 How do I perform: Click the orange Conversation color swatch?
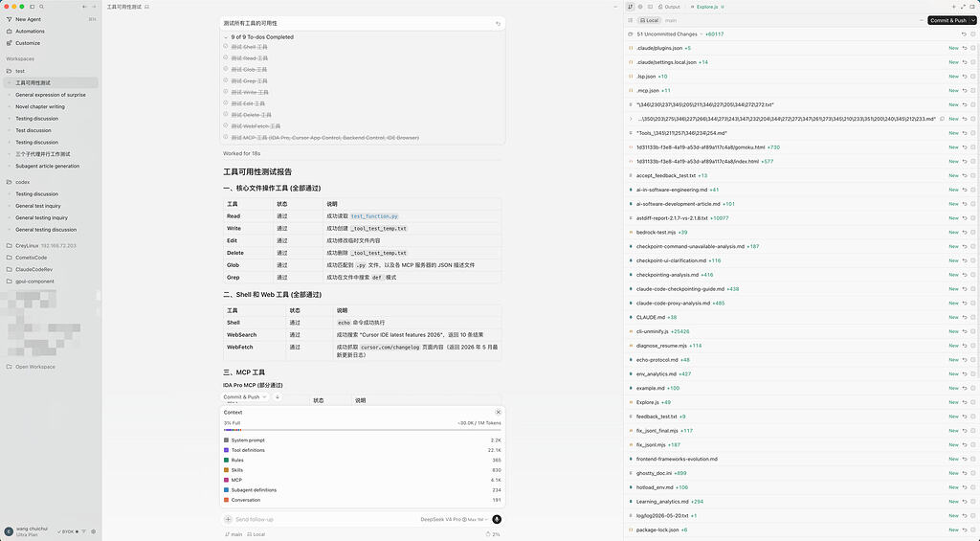tap(226, 500)
